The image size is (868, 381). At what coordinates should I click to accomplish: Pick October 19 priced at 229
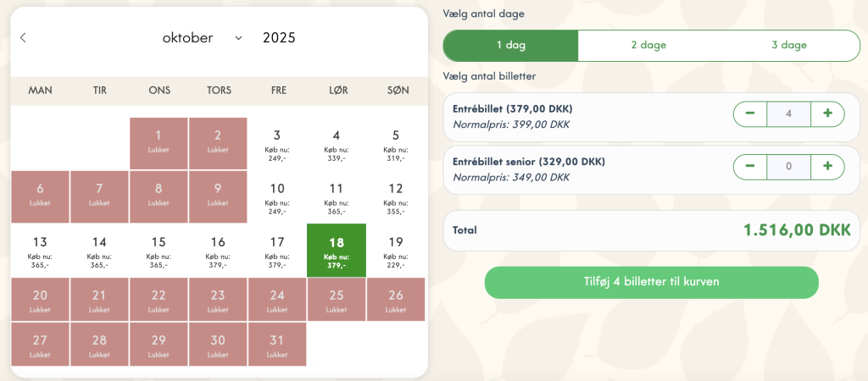[x=396, y=251]
